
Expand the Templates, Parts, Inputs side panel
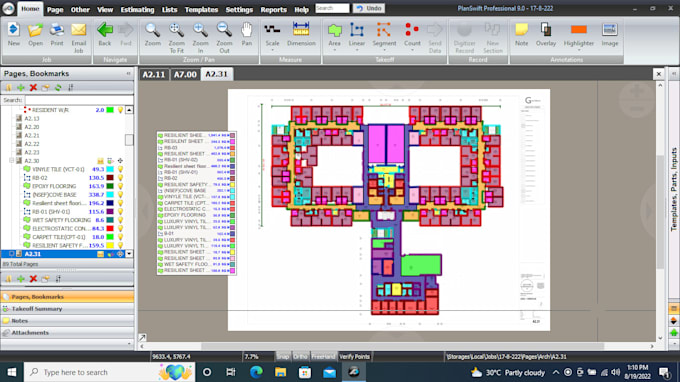pos(673,74)
